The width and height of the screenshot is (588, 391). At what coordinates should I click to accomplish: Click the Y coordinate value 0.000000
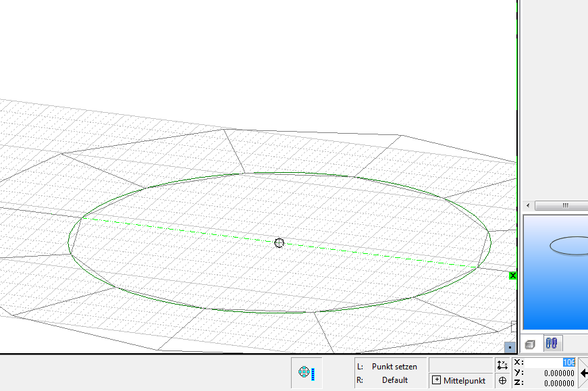pyautogui.click(x=559, y=373)
